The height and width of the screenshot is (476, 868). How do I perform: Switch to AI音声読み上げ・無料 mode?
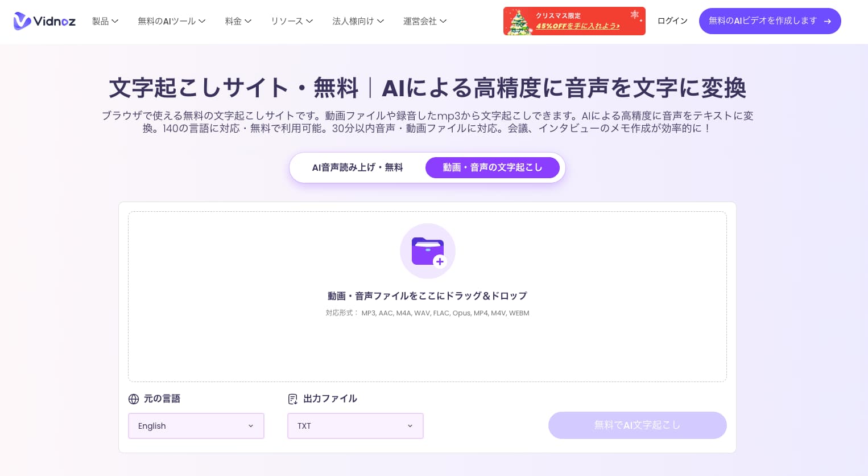[x=357, y=167]
